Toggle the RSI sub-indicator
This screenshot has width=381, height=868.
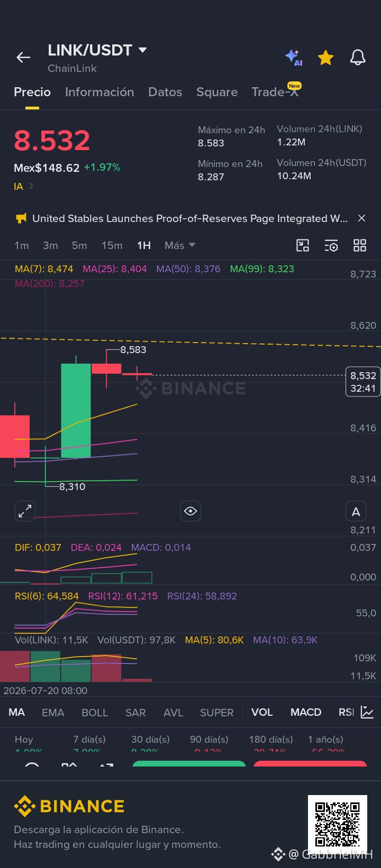coord(347,713)
